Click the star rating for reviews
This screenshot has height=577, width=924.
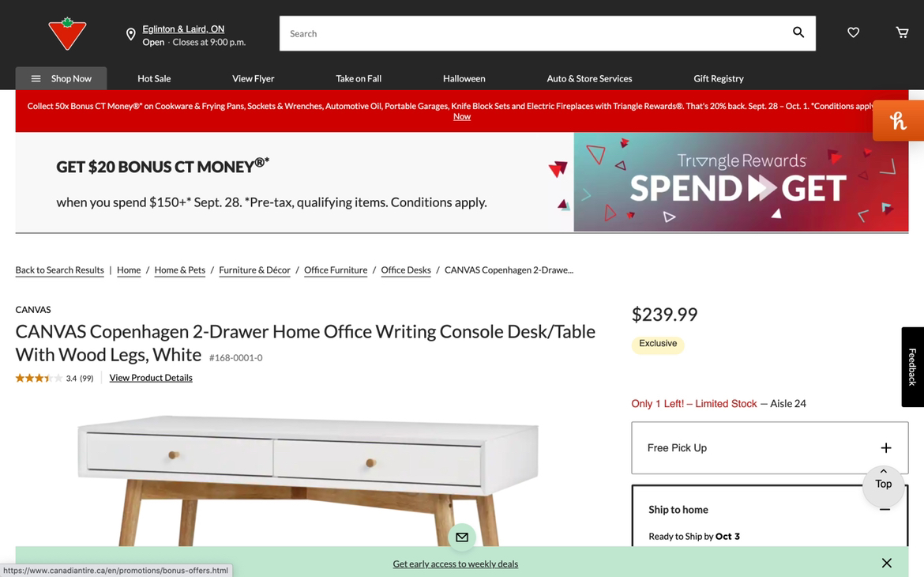click(x=39, y=378)
